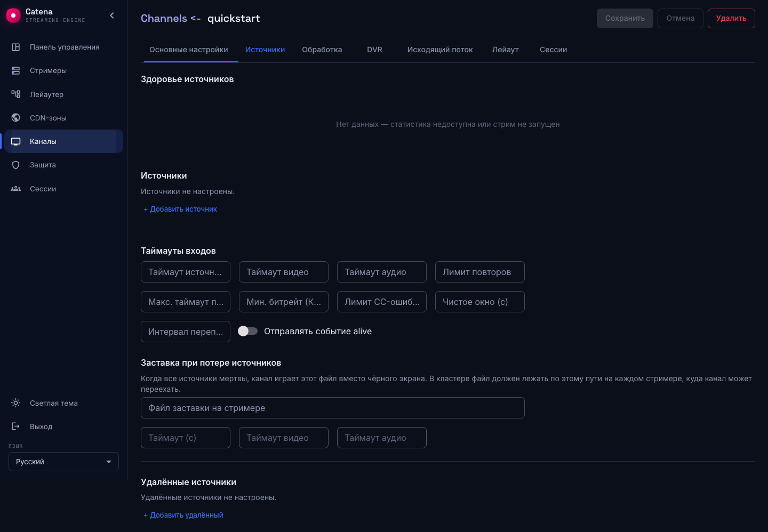Open the Сессии tab at top
Image resolution: width=768 pixels, height=532 pixels.
[x=553, y=50]
